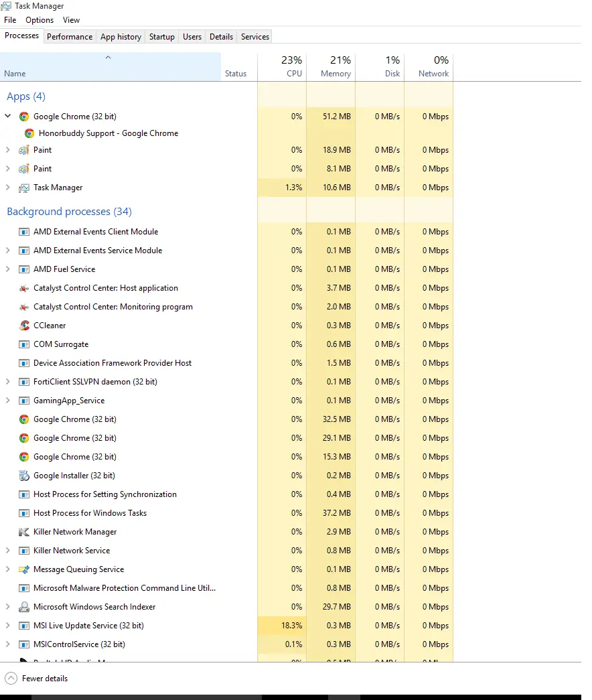Screen dimensions: 592x700
Task: Click the Google Installer icon
Action: pos(24,476)
